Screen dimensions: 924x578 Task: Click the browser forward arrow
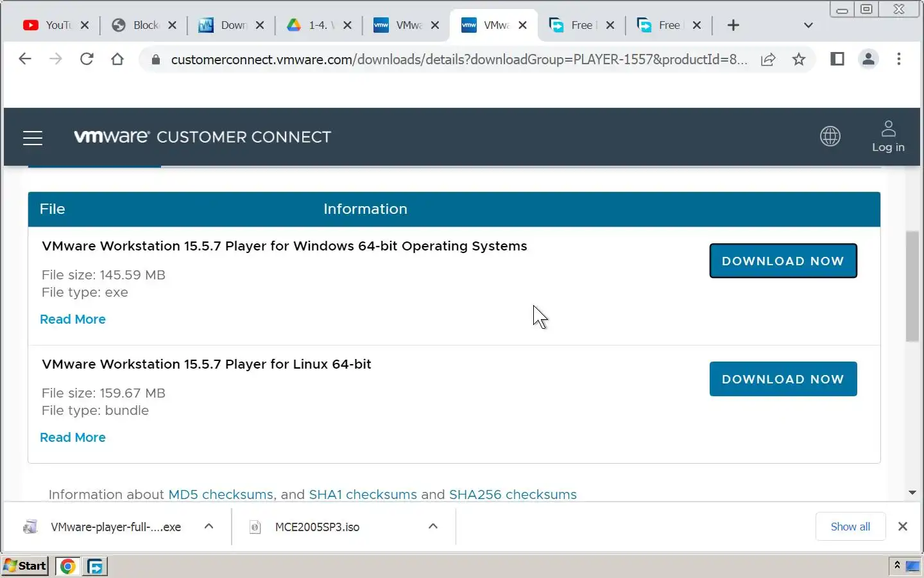click(x=56, y=59)
